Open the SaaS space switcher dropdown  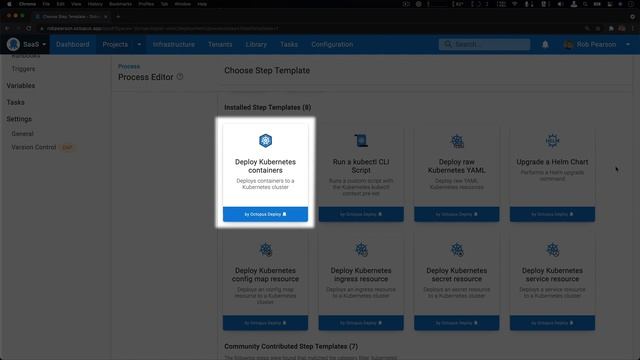[34, 44]
